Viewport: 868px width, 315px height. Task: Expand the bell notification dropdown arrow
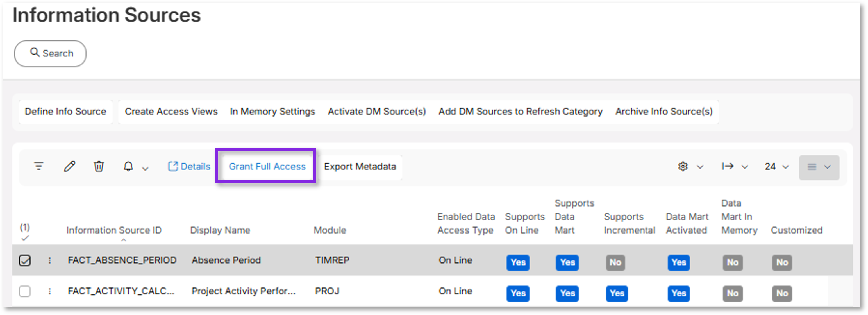145,168
